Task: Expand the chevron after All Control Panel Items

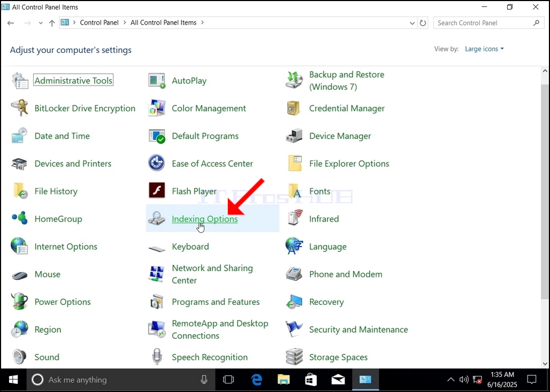Action: (202, 22)
